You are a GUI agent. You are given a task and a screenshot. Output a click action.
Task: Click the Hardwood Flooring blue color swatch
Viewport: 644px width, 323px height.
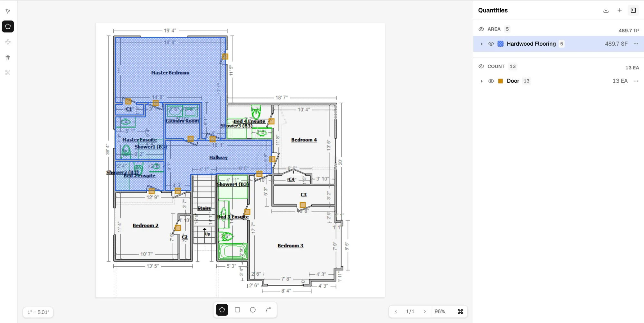(501, 44)
